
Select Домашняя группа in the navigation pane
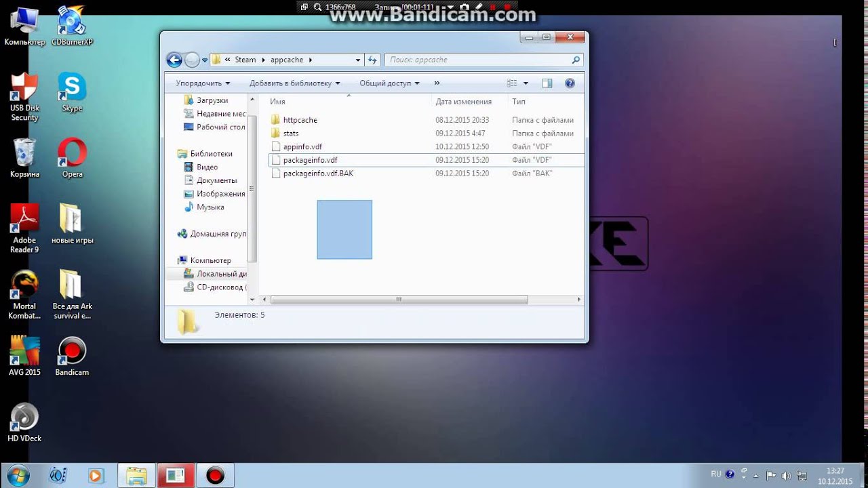(x=212, y=234)
